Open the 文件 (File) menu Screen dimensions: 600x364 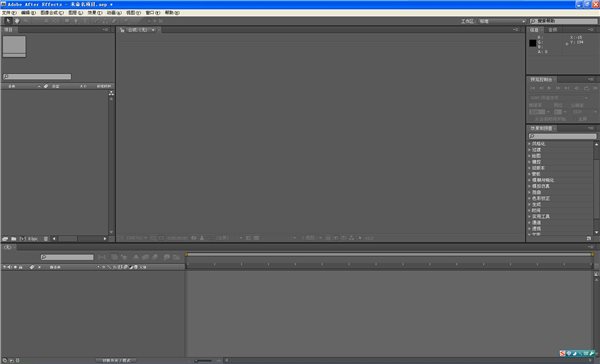tap(9, 13)
